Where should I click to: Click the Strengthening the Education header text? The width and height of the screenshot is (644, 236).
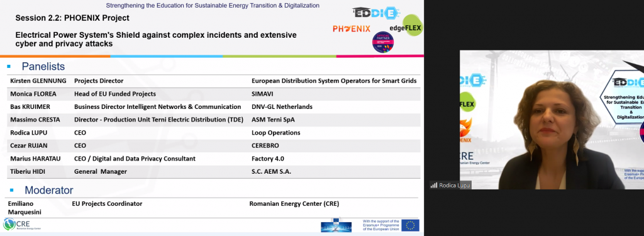tap(213, 5)
